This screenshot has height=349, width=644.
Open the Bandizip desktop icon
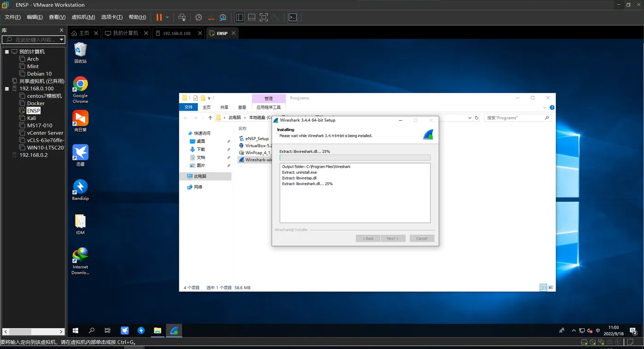click(80, 189)
